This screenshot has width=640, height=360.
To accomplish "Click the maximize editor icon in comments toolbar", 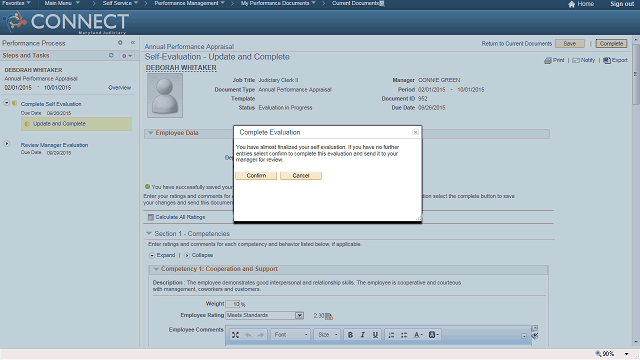I will (236, 335).
